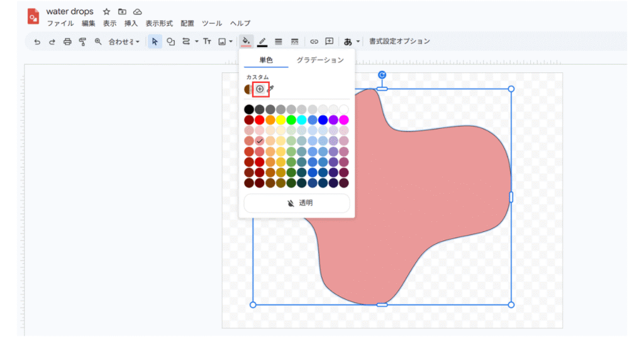Select the paint format roller icon
644x337 pixels.
(82, 41)
